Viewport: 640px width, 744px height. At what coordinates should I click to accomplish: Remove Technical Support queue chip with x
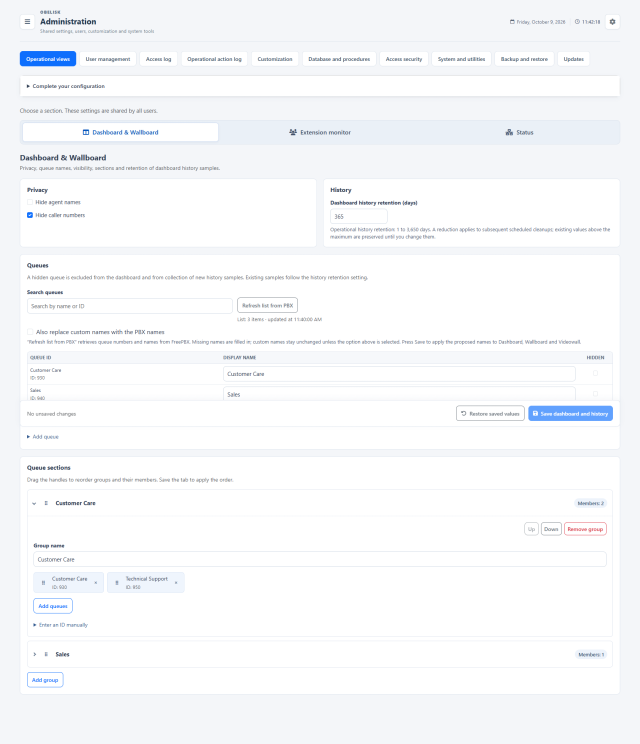(x=176, y=583)
